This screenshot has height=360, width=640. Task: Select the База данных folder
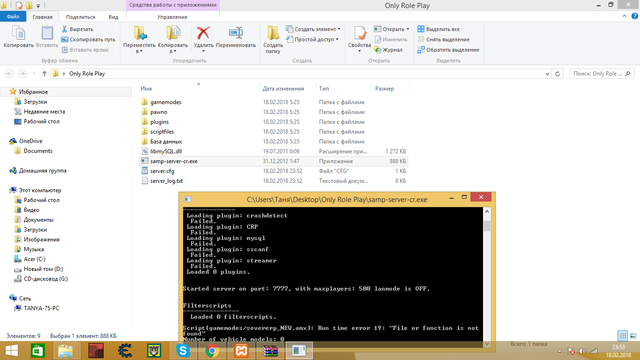166,141
